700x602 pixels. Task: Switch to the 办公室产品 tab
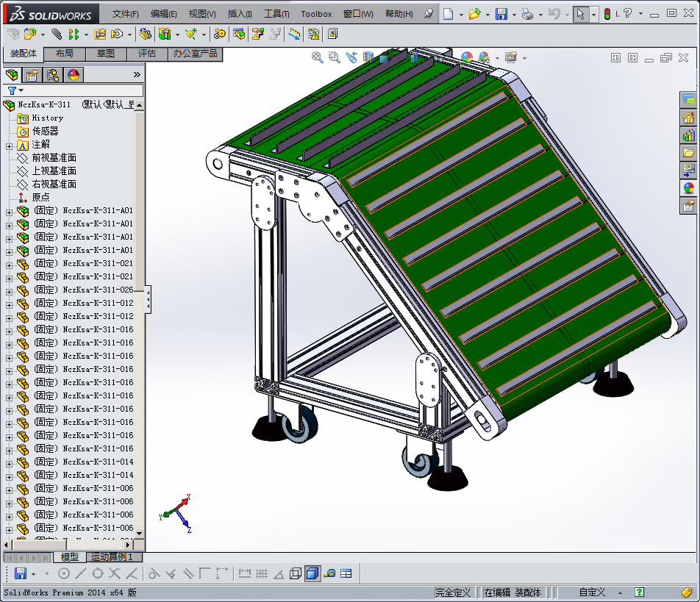(195, 54)
